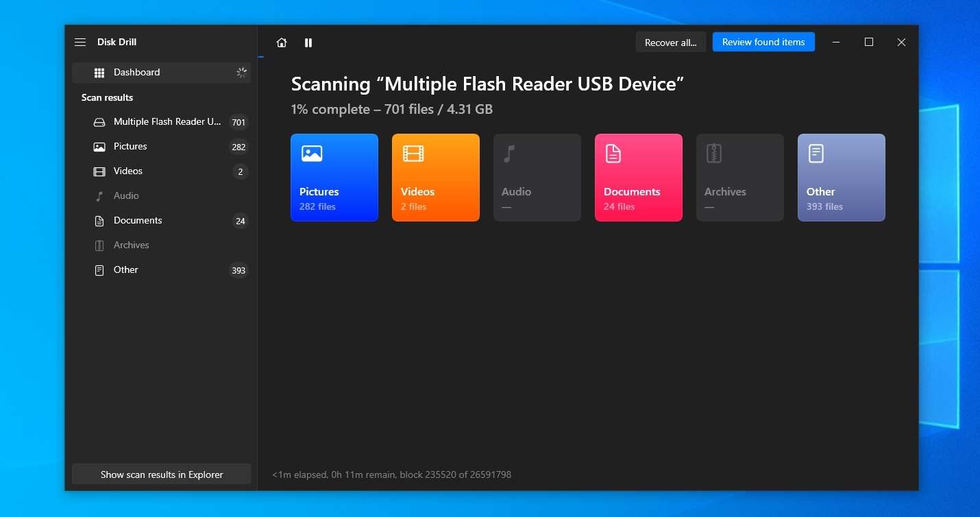
Task: Click the Dashboard grid icon
Action: click(x=99, y=73)
